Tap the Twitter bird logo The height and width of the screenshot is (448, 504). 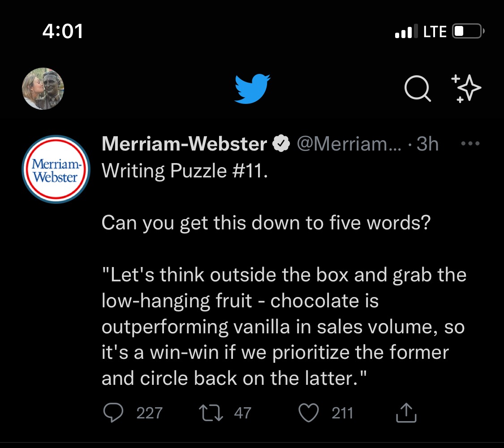[x=252, y=89]
